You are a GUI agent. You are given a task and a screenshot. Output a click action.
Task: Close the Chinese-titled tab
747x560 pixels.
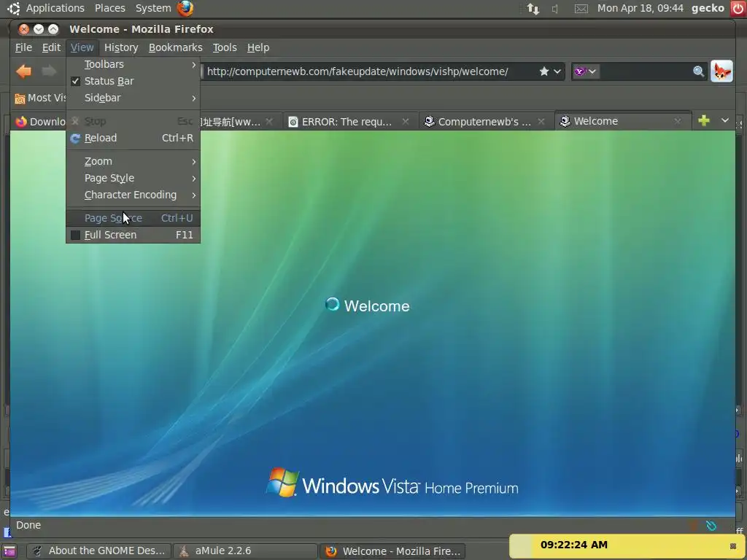click(269, 122)
